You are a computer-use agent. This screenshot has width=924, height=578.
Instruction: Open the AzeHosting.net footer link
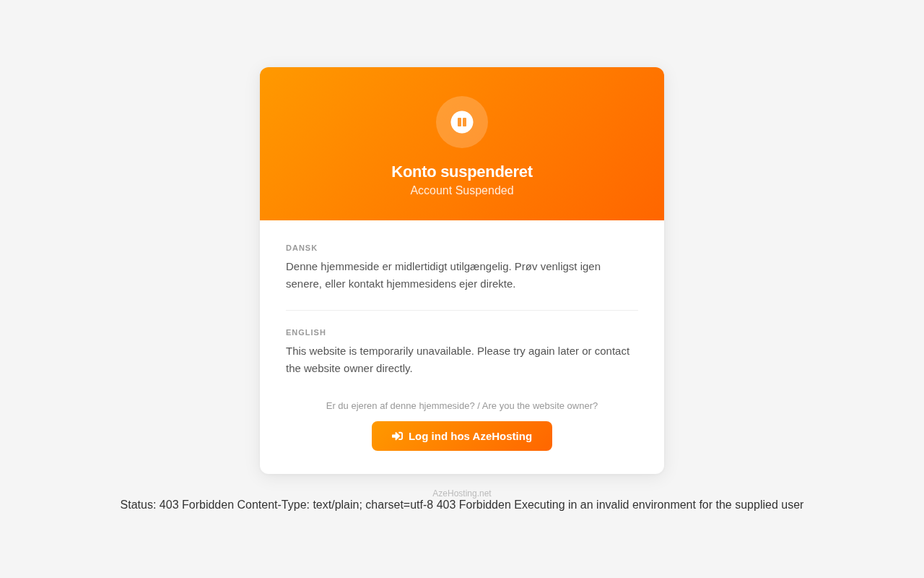462,493
